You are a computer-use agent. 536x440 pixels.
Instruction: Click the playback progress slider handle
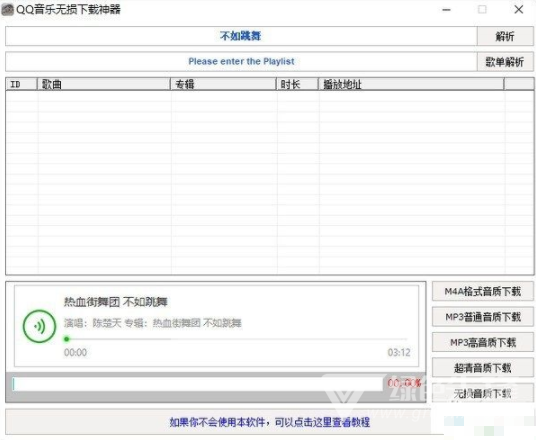67,339
